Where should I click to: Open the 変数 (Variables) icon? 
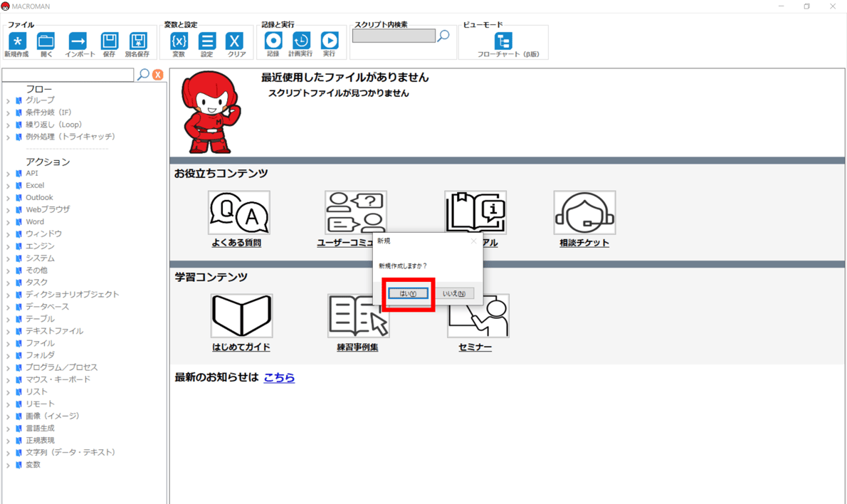(179, 41)
